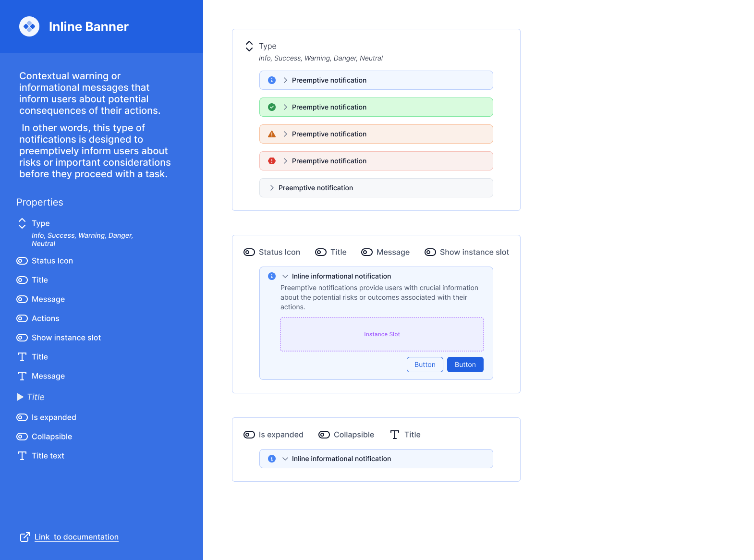This screenshot has width=754, height=560.
Task: Click the blue info icon in first banner
Action: pyautogui.click(x=272, y=80)
